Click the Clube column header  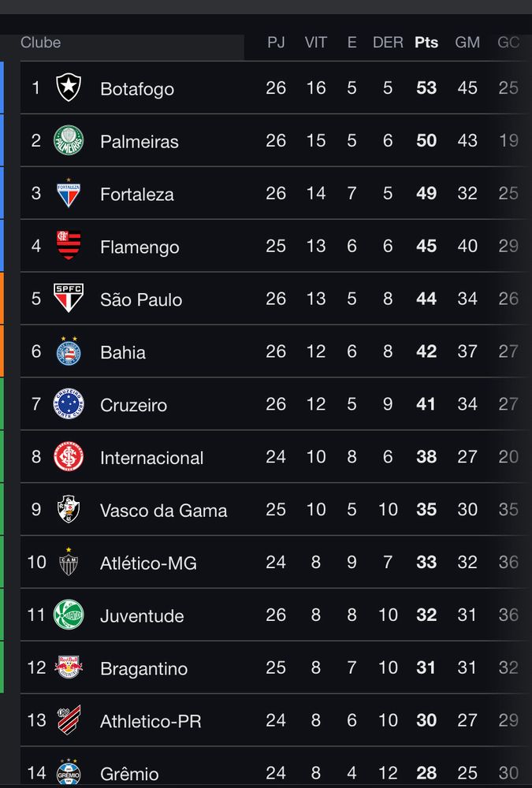(x=41, y=43)
